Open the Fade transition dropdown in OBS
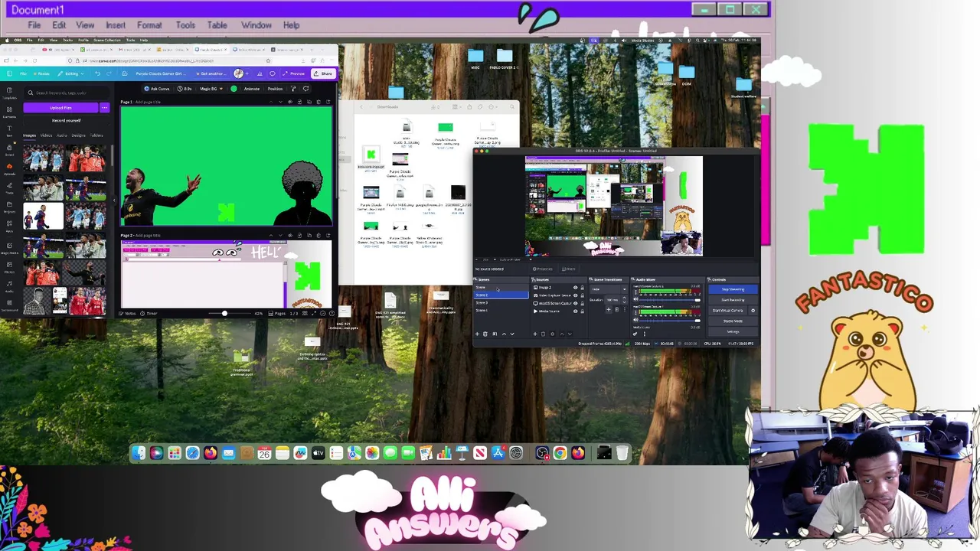Screen dimensions: 980x551 pos(608,289)
